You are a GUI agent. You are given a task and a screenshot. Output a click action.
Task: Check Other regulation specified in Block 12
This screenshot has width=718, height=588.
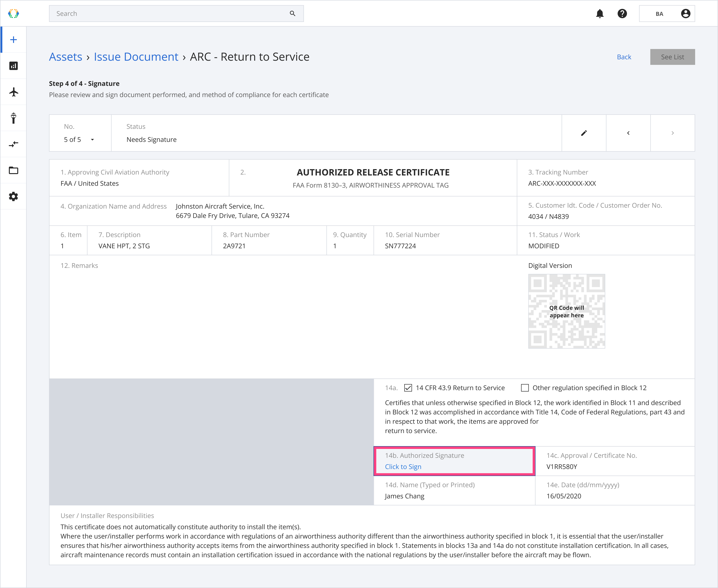pos(524,388)
